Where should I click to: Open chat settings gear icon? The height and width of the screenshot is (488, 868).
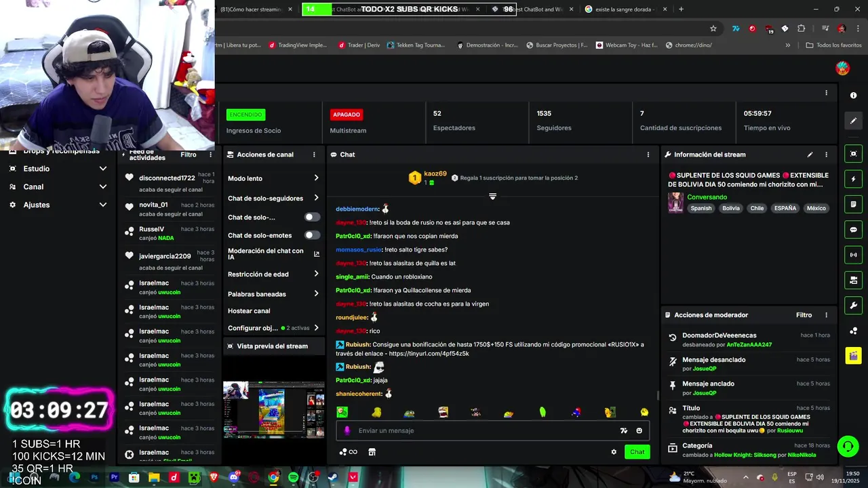point(614,452)
